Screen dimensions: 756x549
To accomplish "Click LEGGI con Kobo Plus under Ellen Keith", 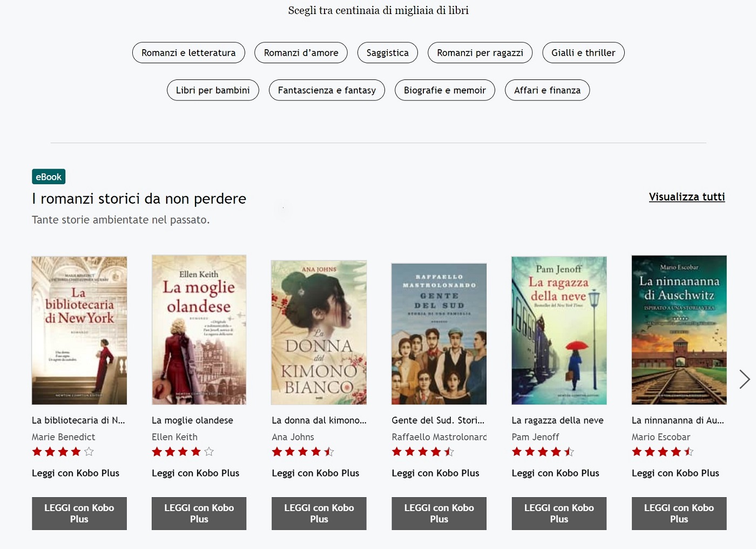I will pyautogui.click(x=199, y=513).
